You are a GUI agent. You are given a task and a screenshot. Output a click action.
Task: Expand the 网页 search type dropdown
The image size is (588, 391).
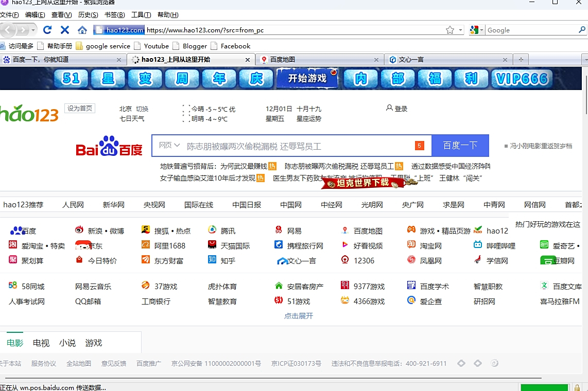coord(169,146)
